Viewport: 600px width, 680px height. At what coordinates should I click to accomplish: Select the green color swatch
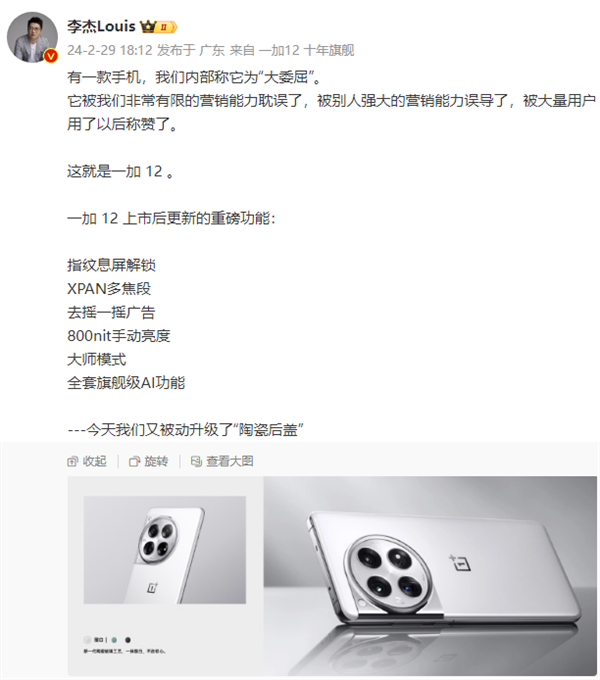114,640
